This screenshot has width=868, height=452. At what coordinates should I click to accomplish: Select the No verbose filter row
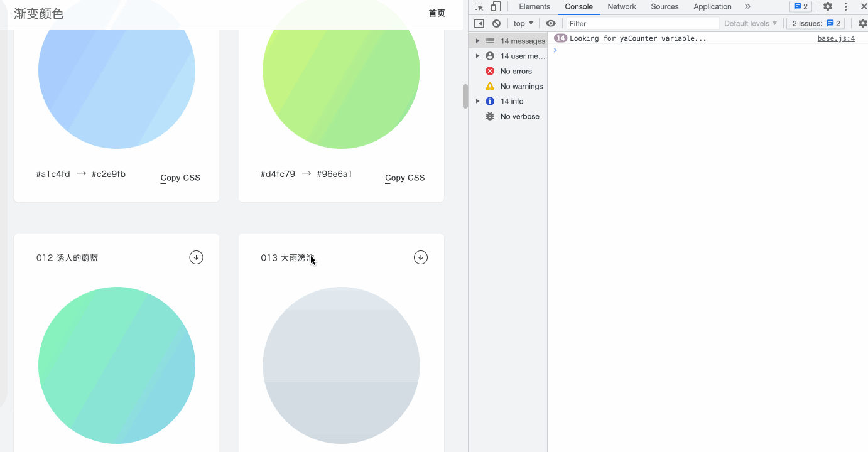pos(508,116)
